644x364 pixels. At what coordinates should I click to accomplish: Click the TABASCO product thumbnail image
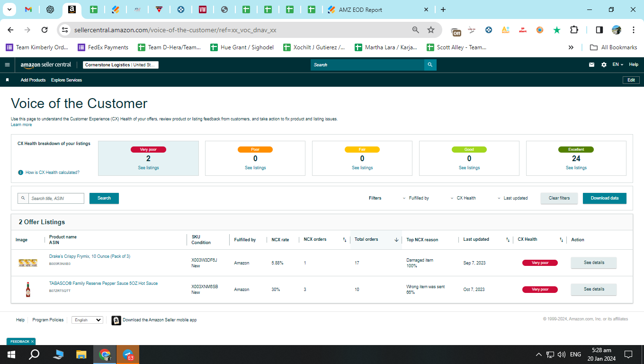point(28,289)
